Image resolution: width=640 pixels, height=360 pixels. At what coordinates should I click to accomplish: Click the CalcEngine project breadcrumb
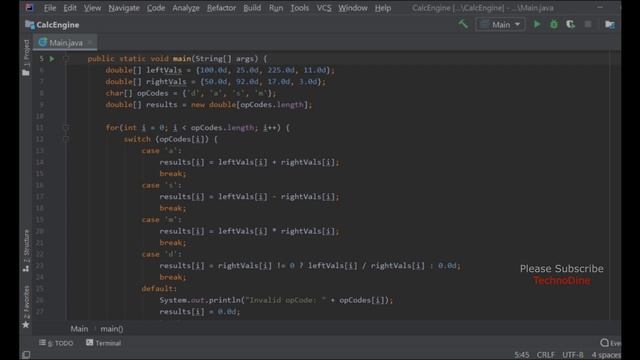58,25
